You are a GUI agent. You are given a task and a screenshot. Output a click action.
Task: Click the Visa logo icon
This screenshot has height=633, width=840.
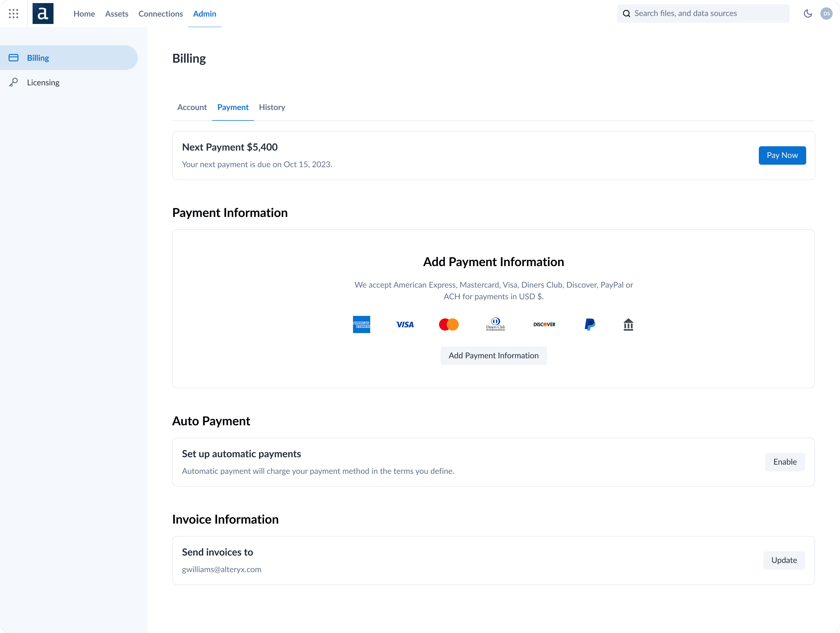pos(405,324)
